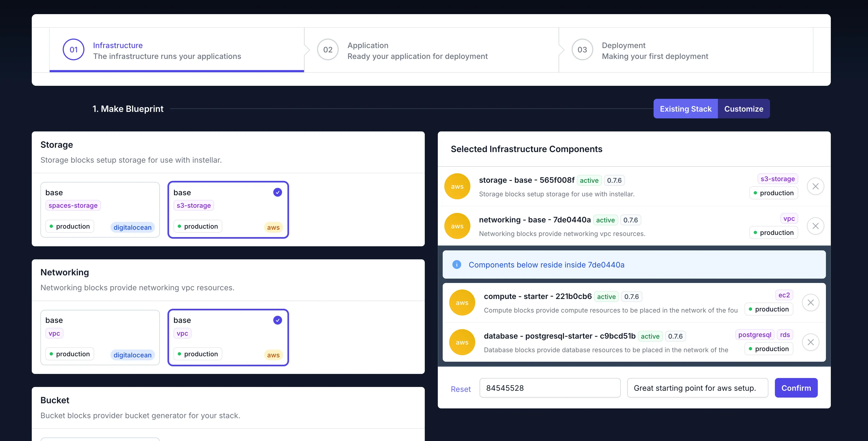Click the 'Components below reside inside 7de0440a' notice
The height and width of the screenshot is (441, 868).
(x=634, y=265)
